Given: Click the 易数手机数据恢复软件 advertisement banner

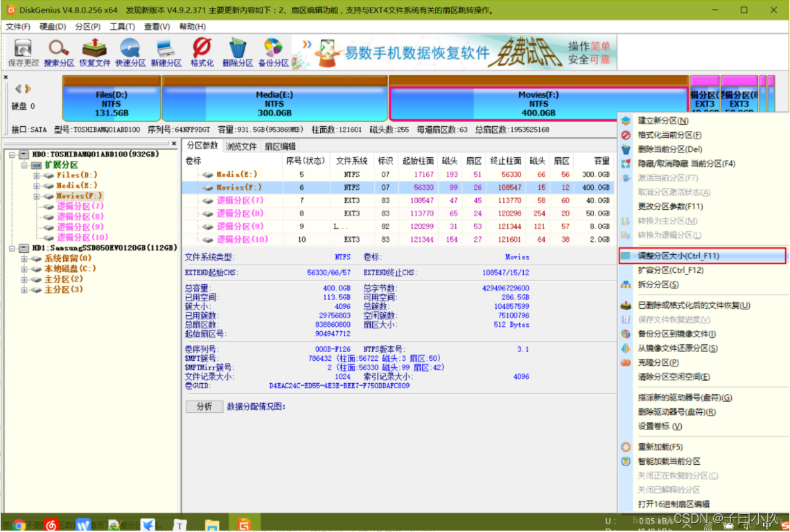Looking at the screenshot, I should click(x=453, y=53).
